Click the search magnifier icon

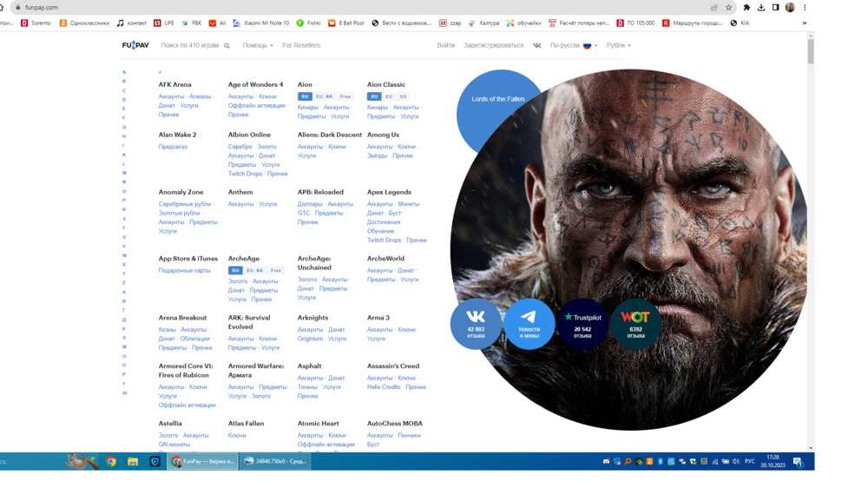[x=227, y=46]
